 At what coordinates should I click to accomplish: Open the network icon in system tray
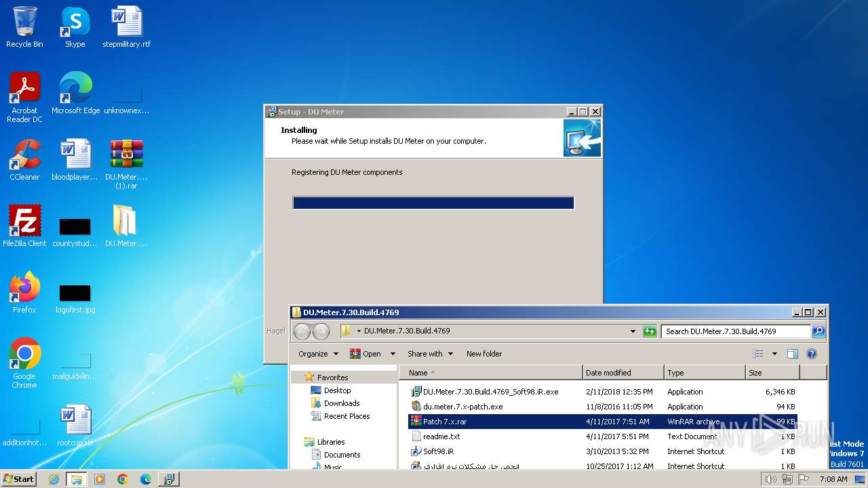[x=789, y=479]
